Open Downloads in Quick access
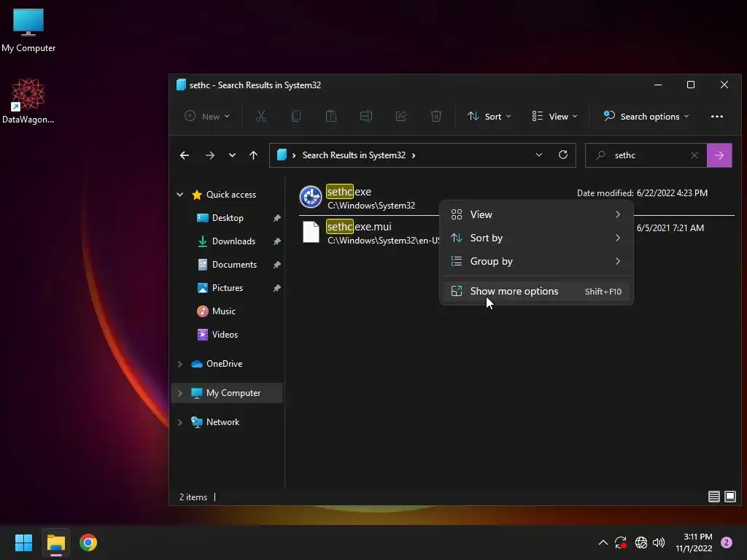Viewport: 747px width, 560px height. [233, 241]
